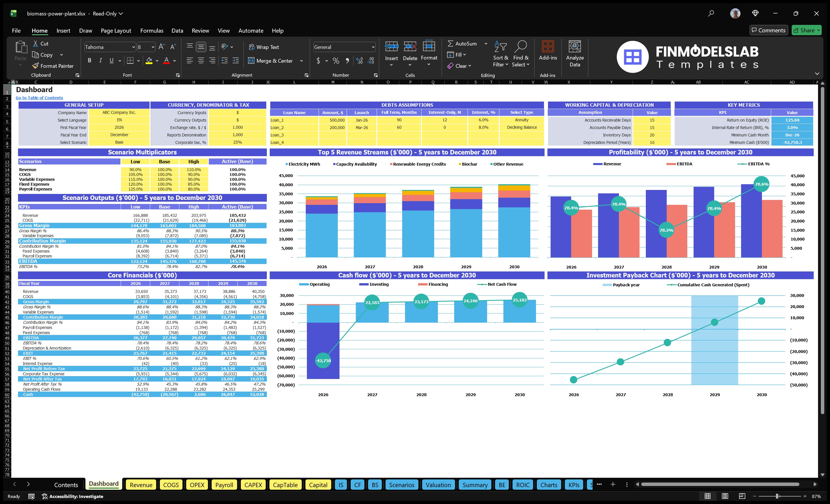Toggle underline formatting
Image resolution: width=830 pixels, height=504 pixels.
pyautogui.click(x=111, y=60)
